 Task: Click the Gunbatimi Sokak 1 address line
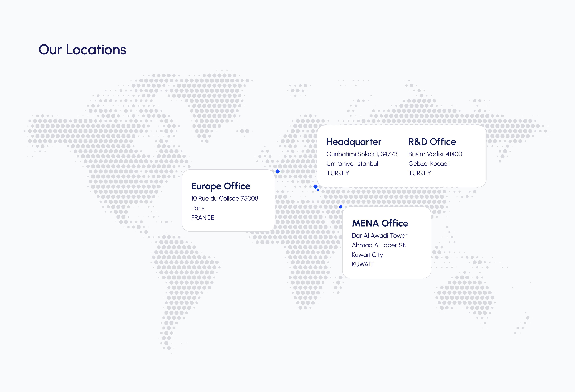362,154
